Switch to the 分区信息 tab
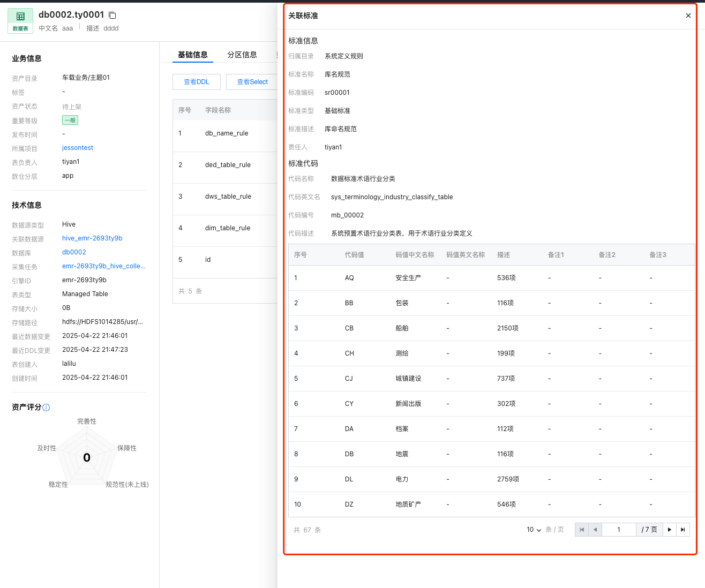Viewport: 705px width, 588px height. (242, 55)
